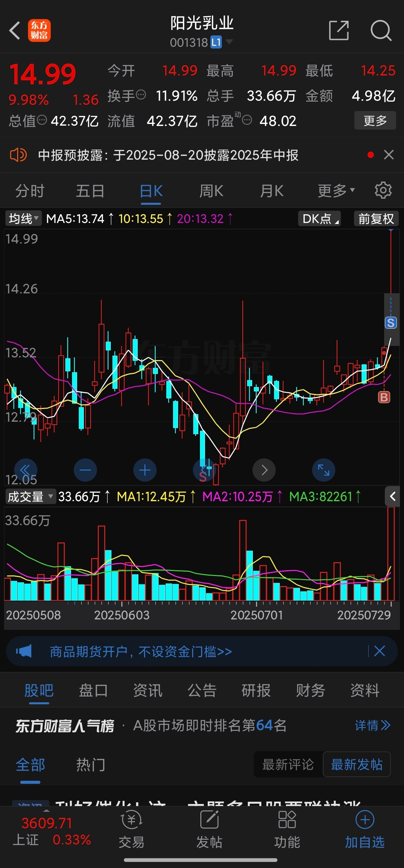Zoom in the K chart with plus

click(145, 470)
